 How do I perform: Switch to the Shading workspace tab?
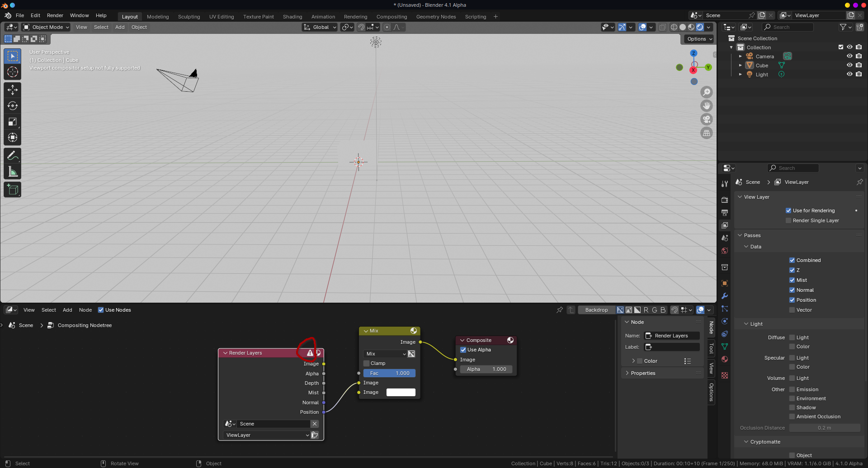[292, 17]
